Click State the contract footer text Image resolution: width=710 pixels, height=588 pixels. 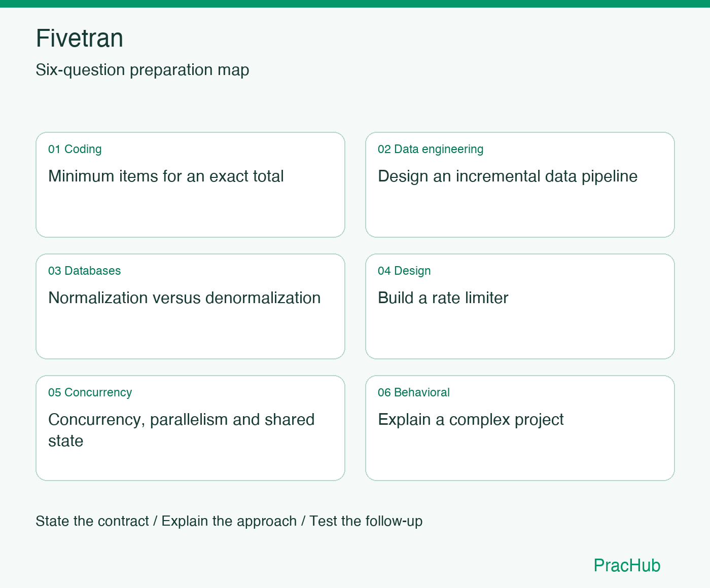click(92, 521)
